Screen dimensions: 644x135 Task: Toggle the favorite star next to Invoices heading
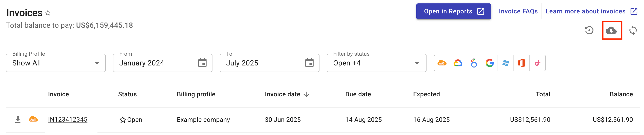tap(48, 13)
